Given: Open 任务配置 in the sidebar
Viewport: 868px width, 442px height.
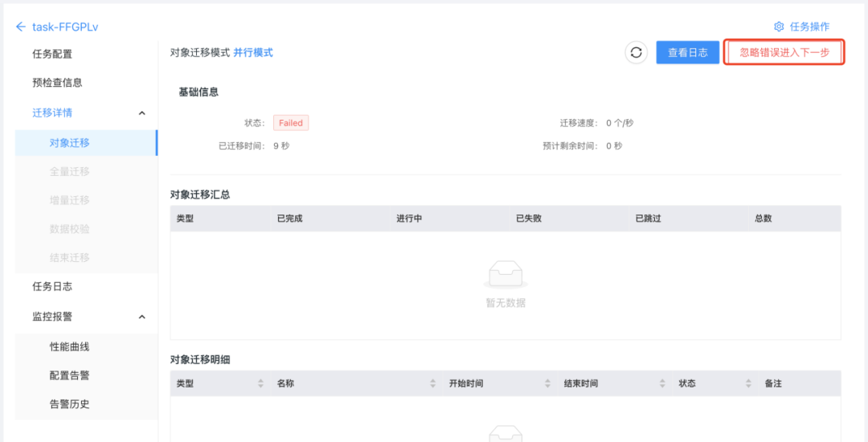Looking at the screenshot, I should click(x=52, y=54).
